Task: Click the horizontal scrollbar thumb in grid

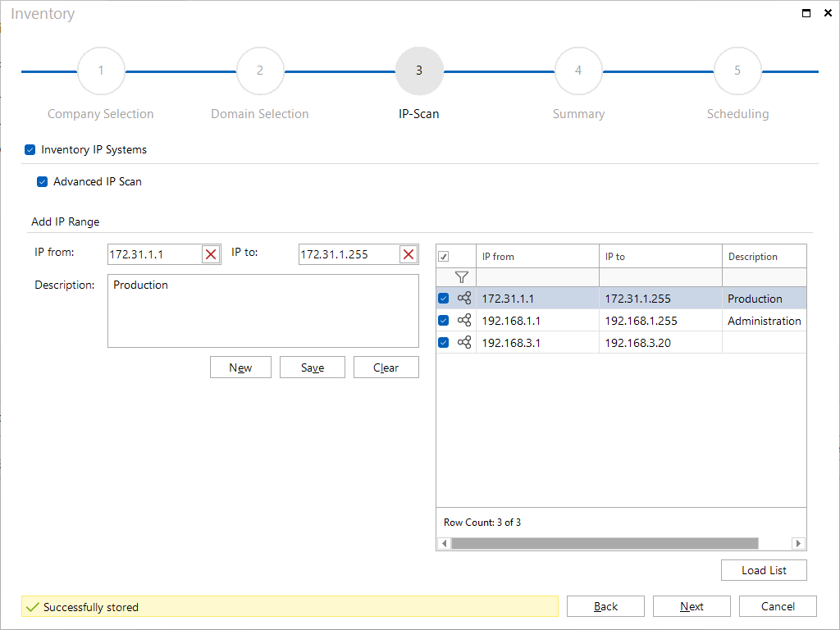Action: 605,543
